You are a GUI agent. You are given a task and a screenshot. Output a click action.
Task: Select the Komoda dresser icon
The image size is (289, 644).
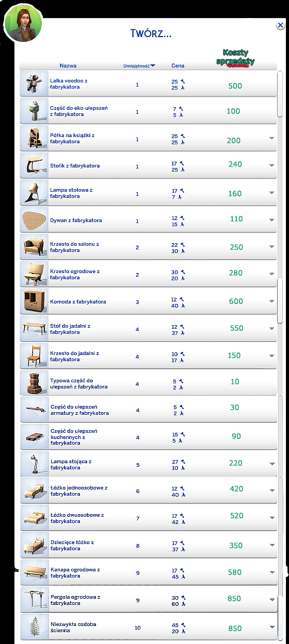(x=35, y=301)
